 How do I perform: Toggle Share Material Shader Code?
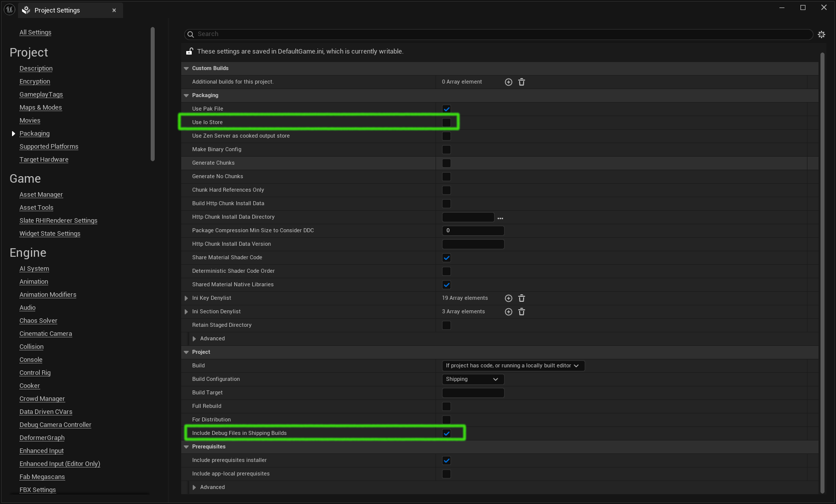[x=447, y=258]
